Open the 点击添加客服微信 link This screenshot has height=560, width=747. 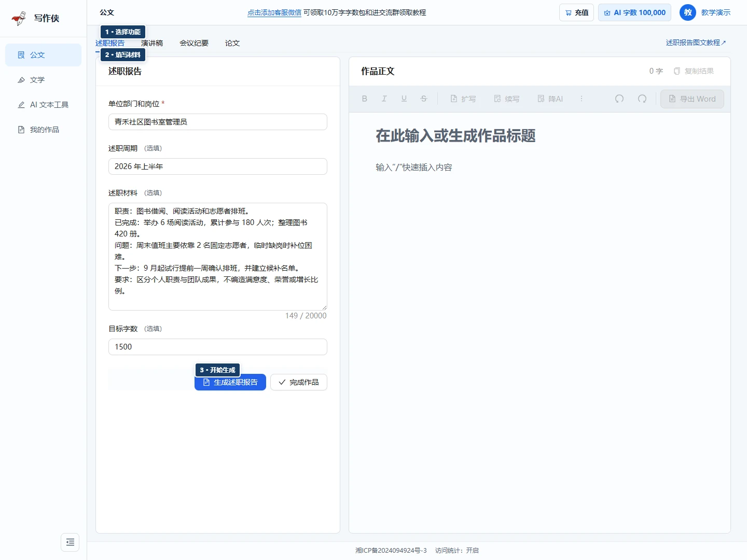(274, 12)
